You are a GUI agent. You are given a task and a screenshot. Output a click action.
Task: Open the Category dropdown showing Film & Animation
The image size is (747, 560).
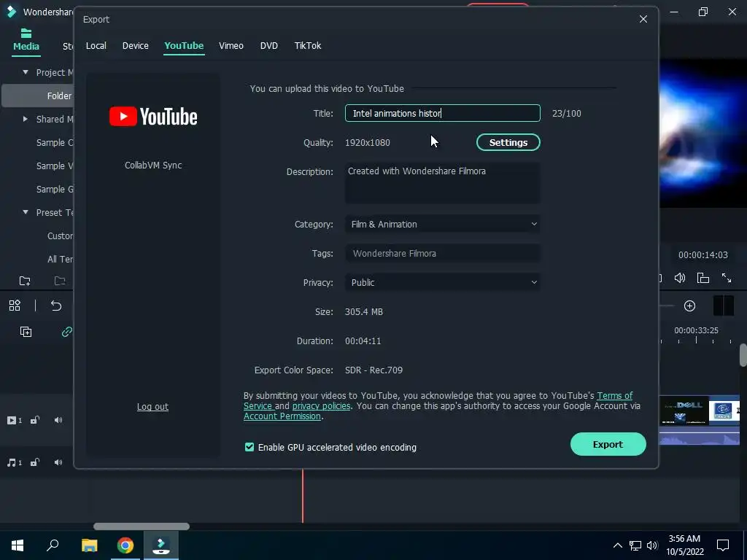(x=443, y=225)
